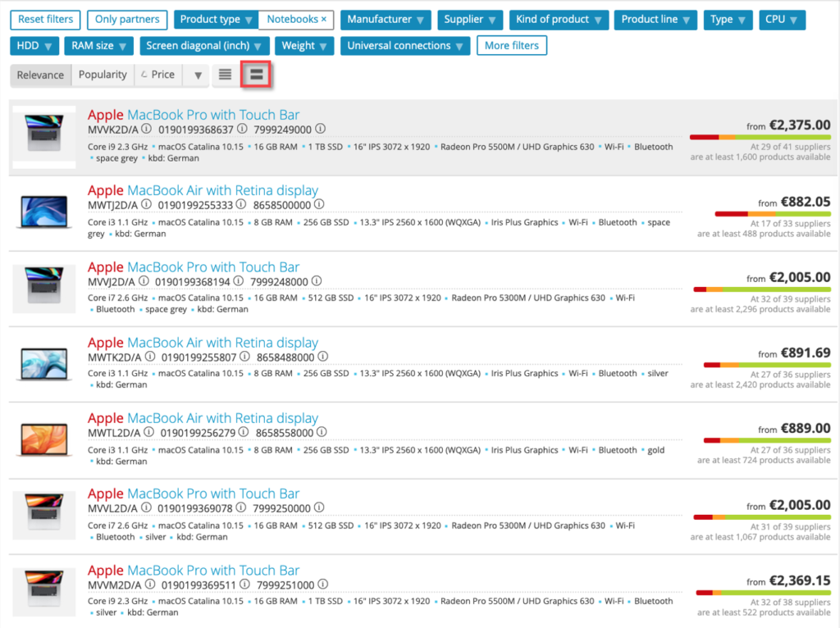
Task: Open info icon next to 0190199368637
Action: click(242, 129)
